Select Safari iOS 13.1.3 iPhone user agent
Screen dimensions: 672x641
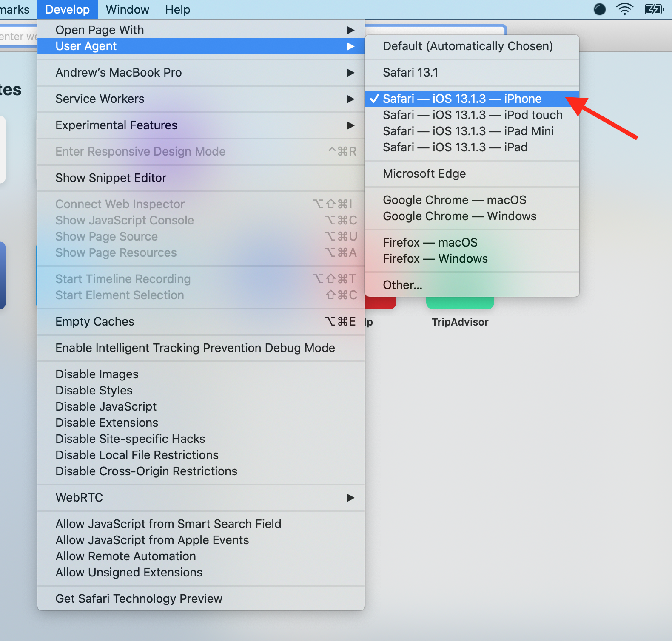tap(472, 99)
